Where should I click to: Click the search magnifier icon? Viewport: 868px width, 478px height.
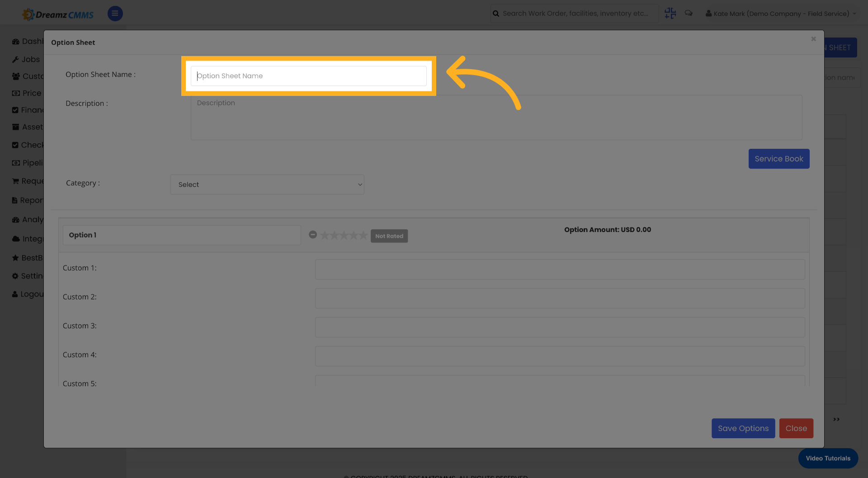pos(495,13)
